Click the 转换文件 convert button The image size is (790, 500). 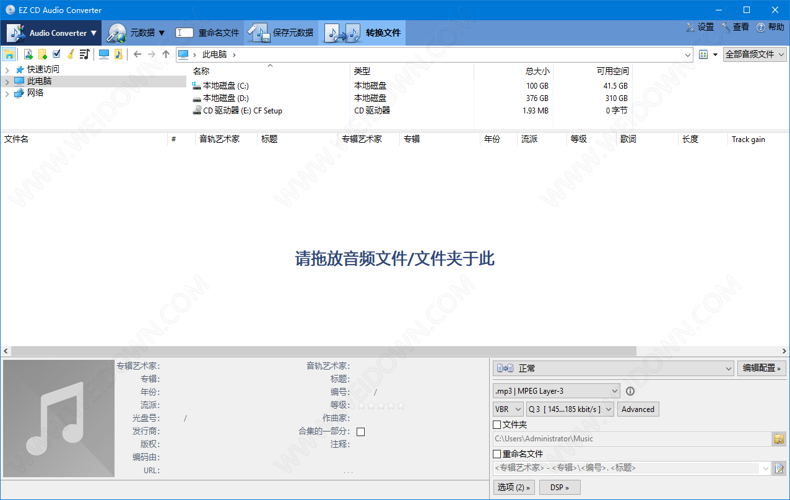click(362, 33)
